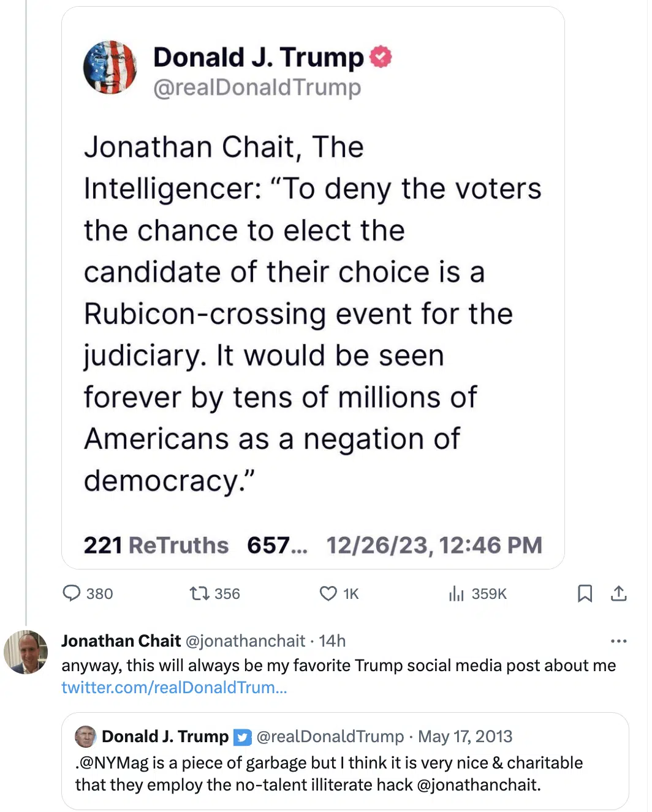Open the three-dot more options menu
The image size is (652, 812).
click(x=618, y=641)
